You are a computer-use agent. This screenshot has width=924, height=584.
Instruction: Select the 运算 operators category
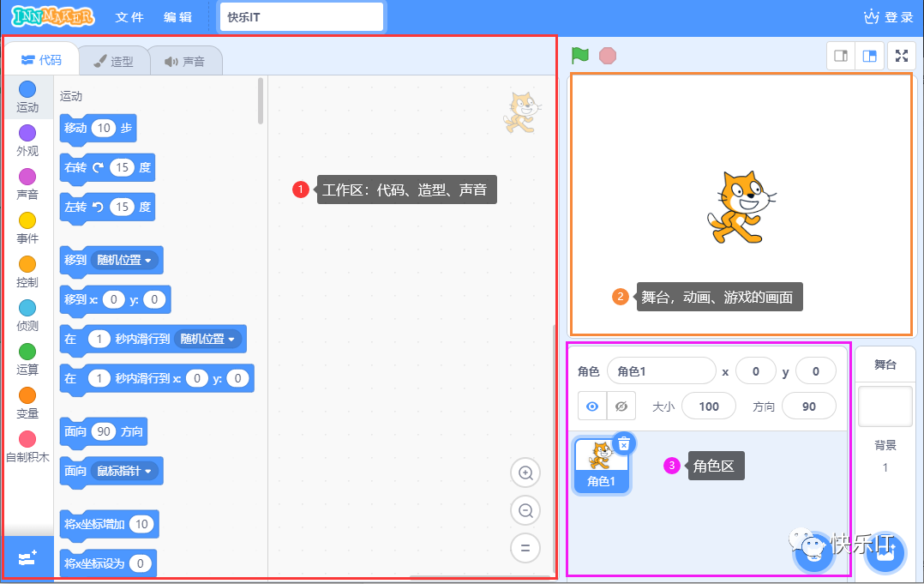tap(27, 359)
